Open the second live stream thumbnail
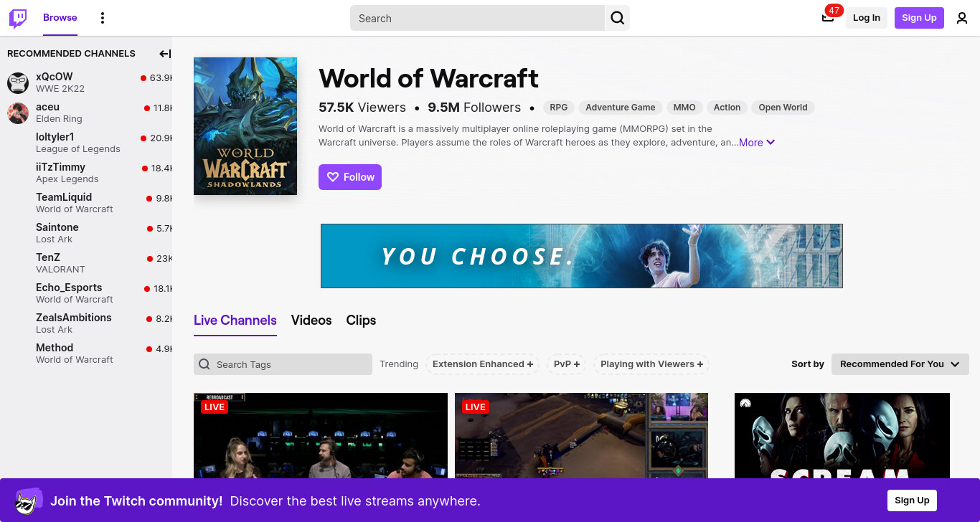Image resolution: width=980 pixels, height=522 pixels. click(581, 435)
